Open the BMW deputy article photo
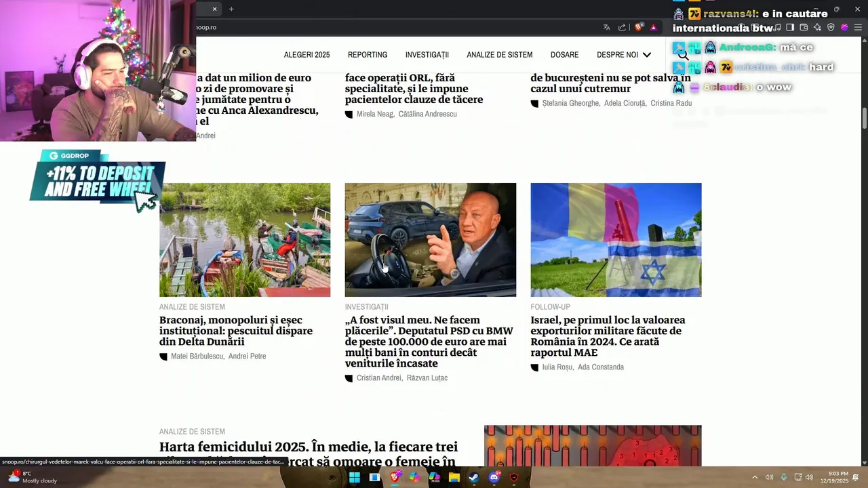The height and width of the screenshot is (488, 868). pyautogui.click(x=431, y=240)
